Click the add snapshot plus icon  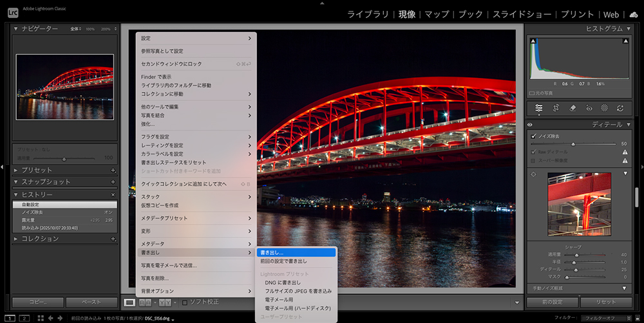pyautogui.click(x=113, y=182)
